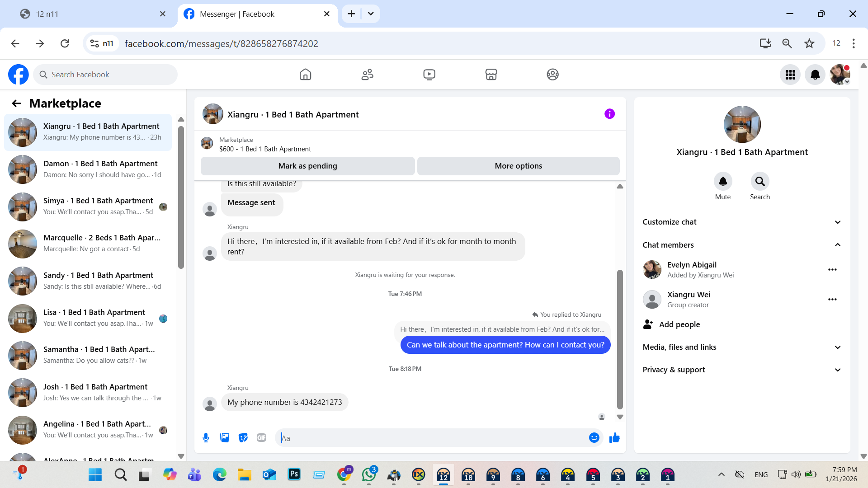Open the GIF picker icon
This screenshot has height=488, width=868.
[x=261, y=438]
